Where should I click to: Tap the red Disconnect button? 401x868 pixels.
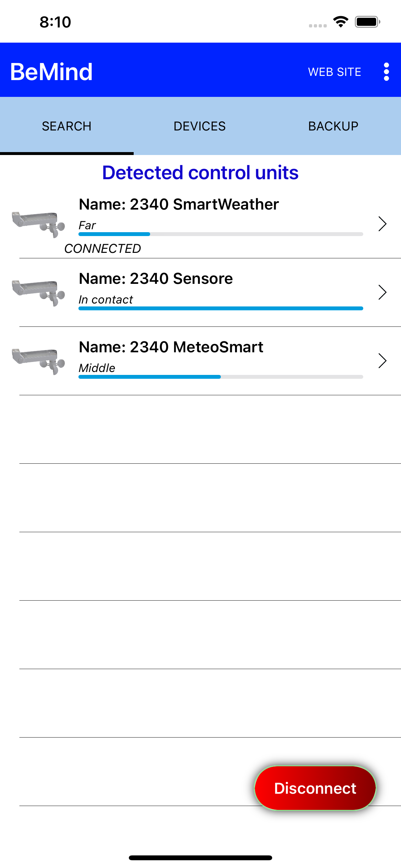(x=315, y=788)
